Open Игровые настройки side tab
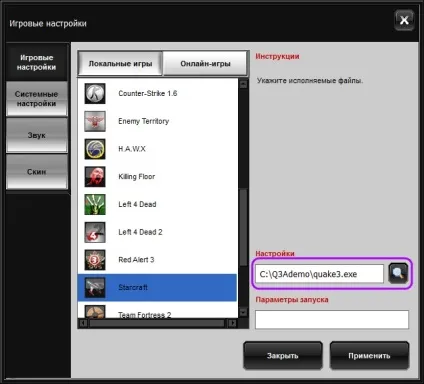Viewport: 424px width, 384px height. [36, 62]
